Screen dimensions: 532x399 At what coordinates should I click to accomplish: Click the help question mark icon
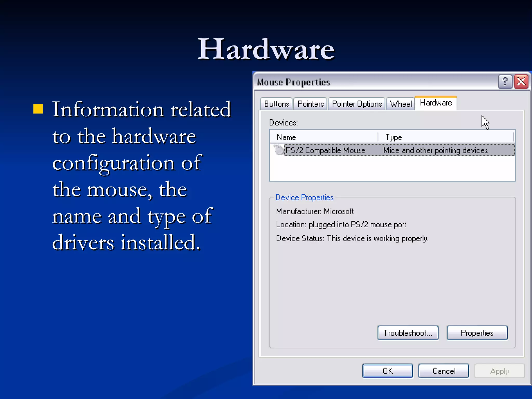tap(505, 82)
